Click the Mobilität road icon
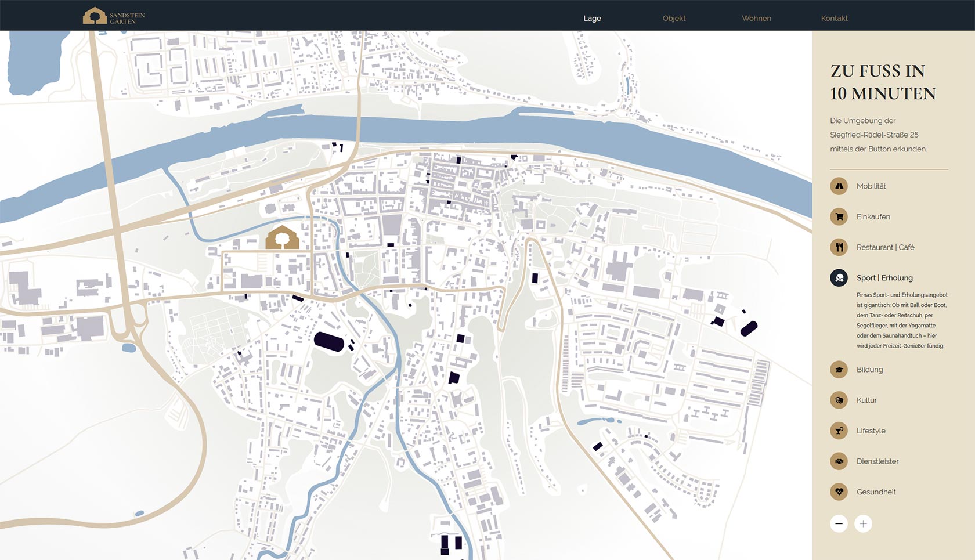The height and width of the screenshot is (560, 975). coord(839,186)
